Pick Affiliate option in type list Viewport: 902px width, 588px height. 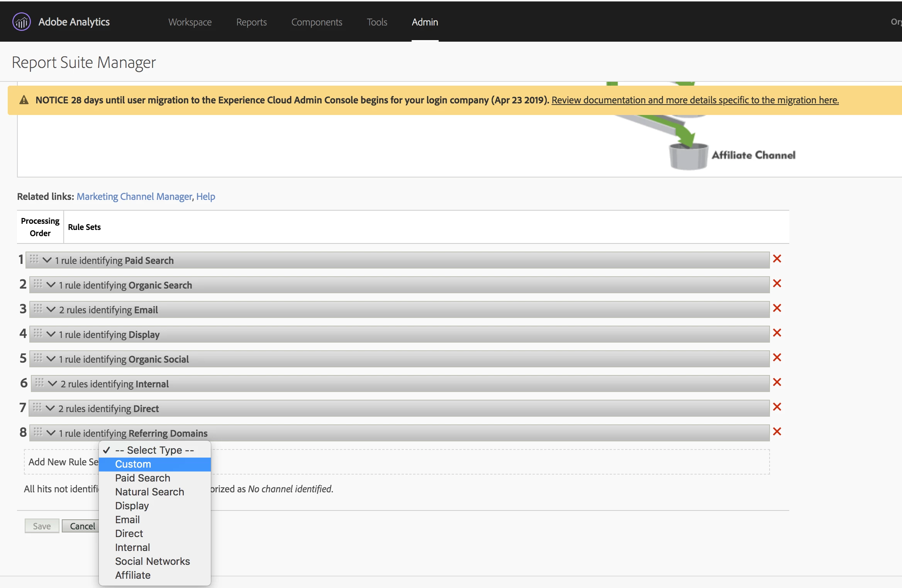coord(133,575)
